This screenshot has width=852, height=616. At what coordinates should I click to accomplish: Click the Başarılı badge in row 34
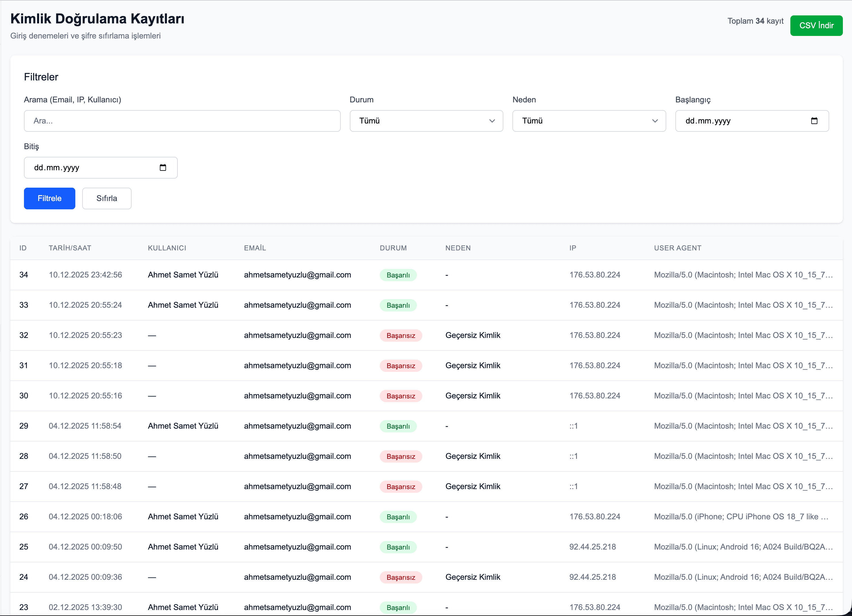[x=398, y=275]
